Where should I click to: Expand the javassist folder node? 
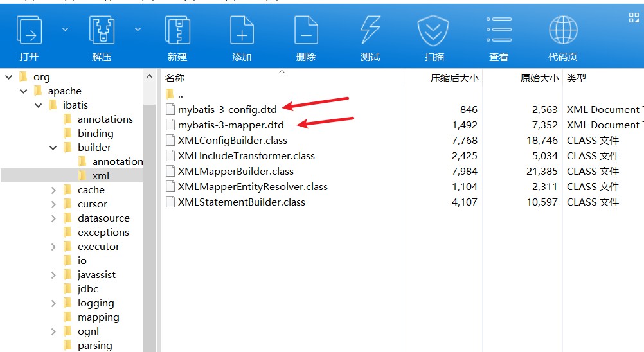(53, 275)
